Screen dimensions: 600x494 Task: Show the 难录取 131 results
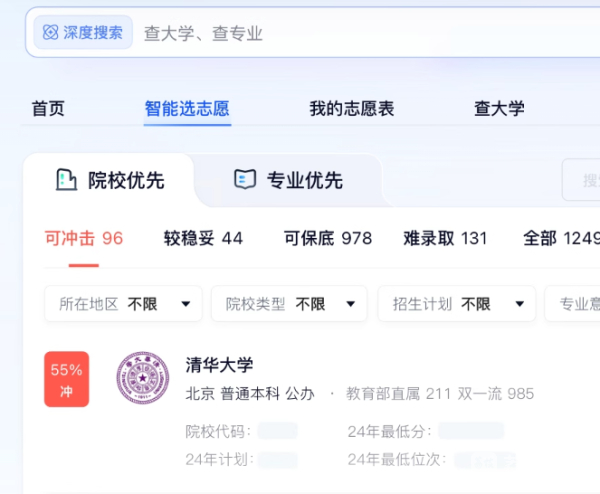445,238
